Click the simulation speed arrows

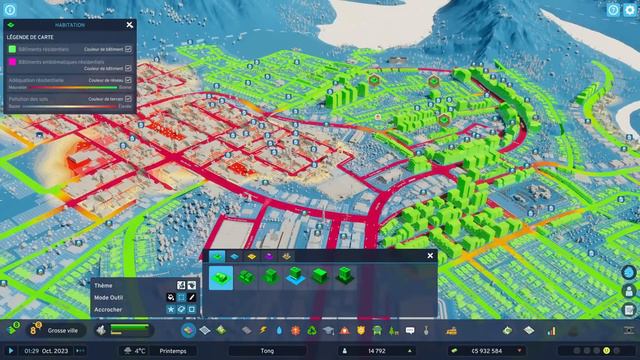(x=80, y=351)
